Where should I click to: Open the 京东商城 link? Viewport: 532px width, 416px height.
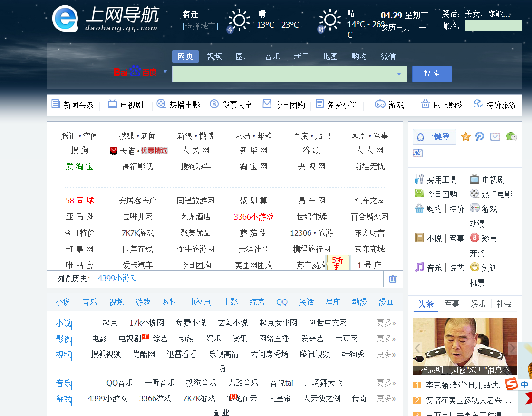coord(369,249)
